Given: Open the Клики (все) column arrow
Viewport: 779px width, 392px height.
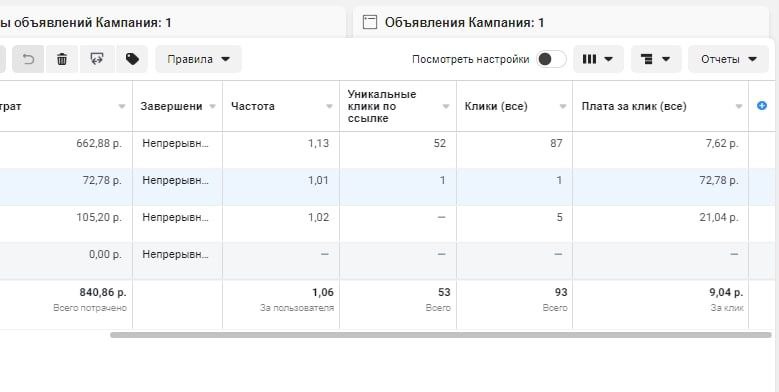Looking at the screenshot, I should tap(562, 106).
